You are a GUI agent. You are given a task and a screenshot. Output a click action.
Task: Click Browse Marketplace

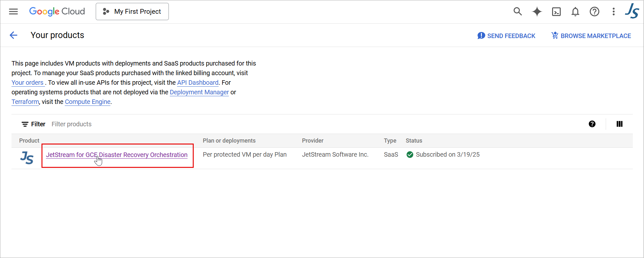pos(591,36)
